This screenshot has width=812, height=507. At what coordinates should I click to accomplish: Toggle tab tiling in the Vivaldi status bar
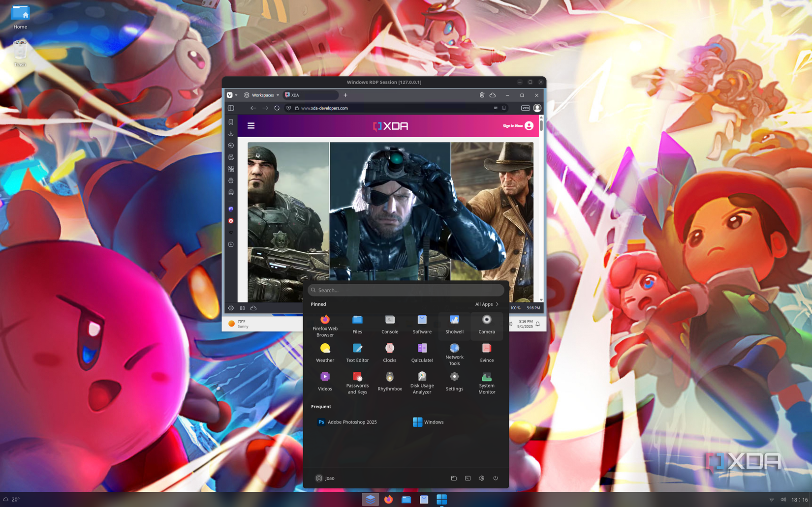tap(242, 308)
